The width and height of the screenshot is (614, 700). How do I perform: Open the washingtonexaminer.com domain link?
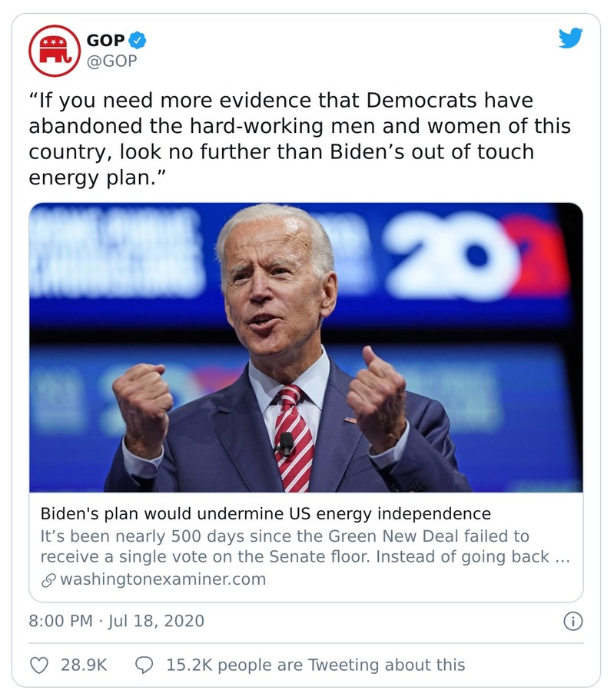coord(162,579)
